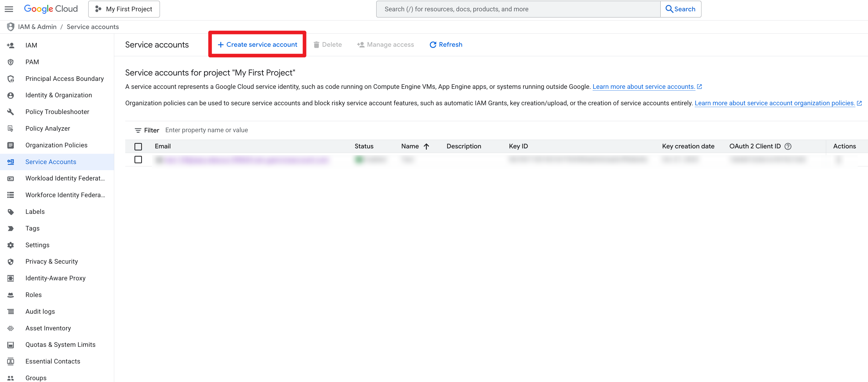This screenshot has width=868, height=382.
Task: Open Quotas & System Limits page
Action: pos(61,345)
